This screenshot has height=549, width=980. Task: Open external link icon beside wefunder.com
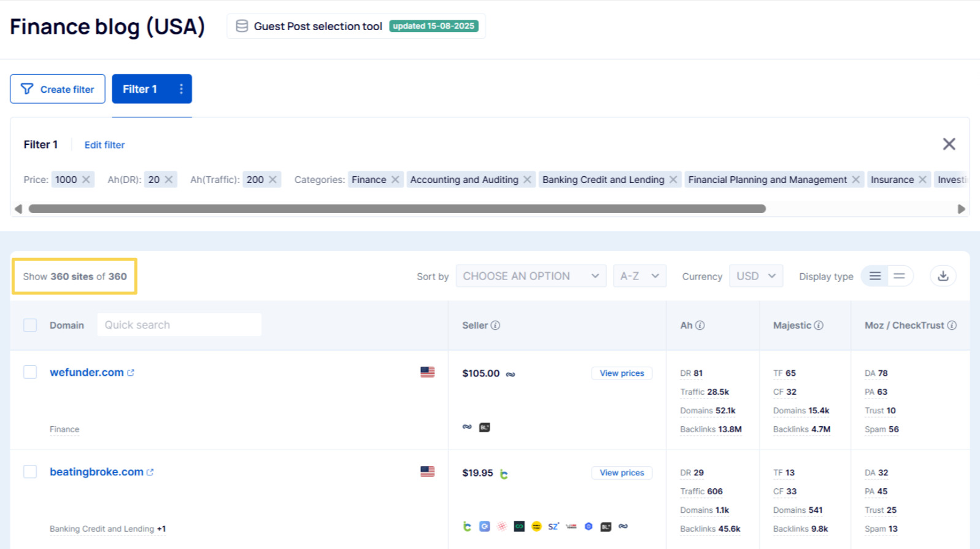coord(131,373)
